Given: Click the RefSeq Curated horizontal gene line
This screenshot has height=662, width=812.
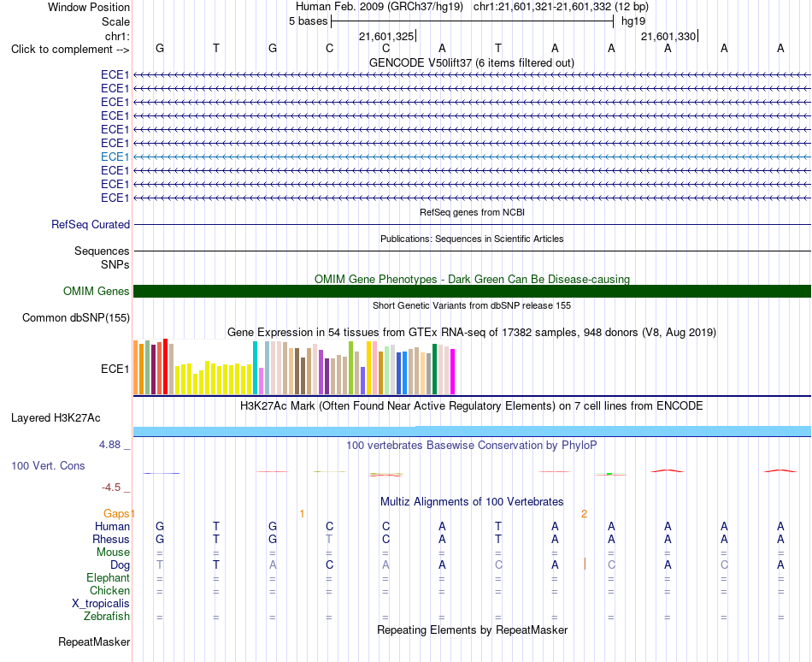Looking at the screenshot, I should (x=472, y=224).
